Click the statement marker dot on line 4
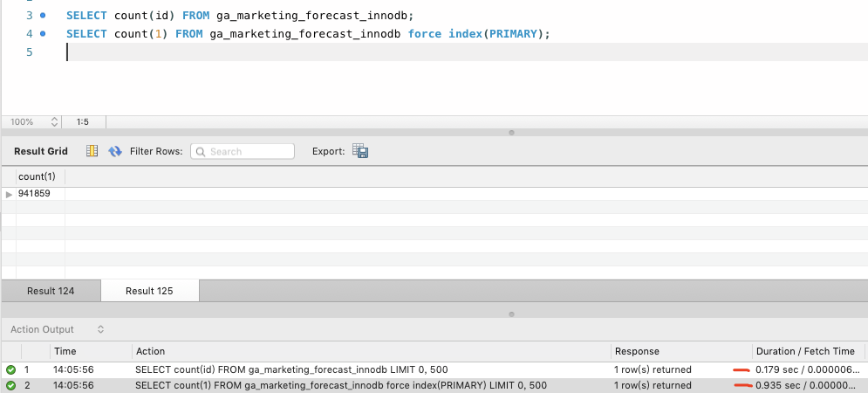 coord(43,33)
